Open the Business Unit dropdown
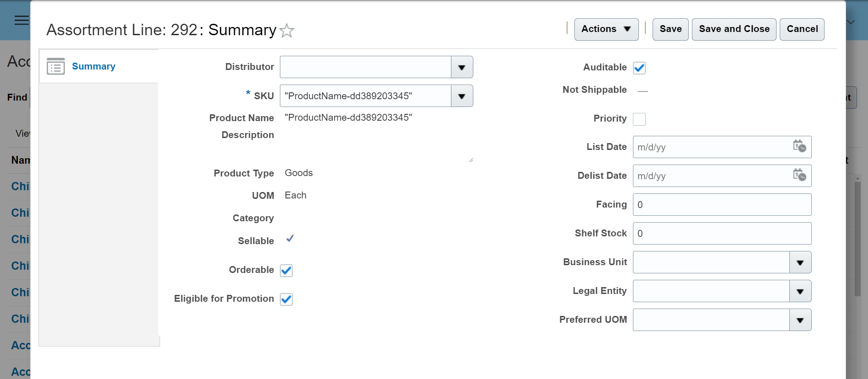The image size is (868, 379). pyautogui.click(x=800, y=263)
